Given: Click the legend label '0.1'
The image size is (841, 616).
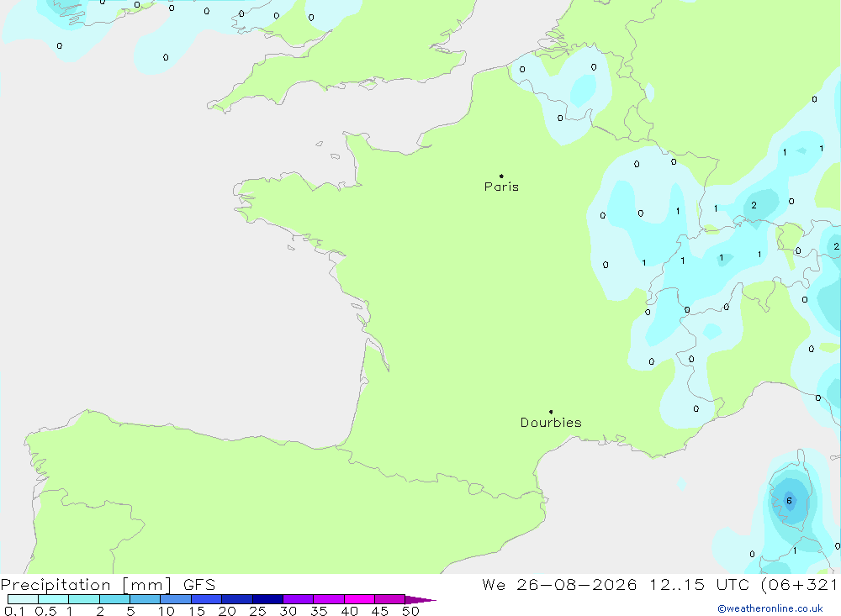Looking at the screenshot, I should (x=14, y=611).
